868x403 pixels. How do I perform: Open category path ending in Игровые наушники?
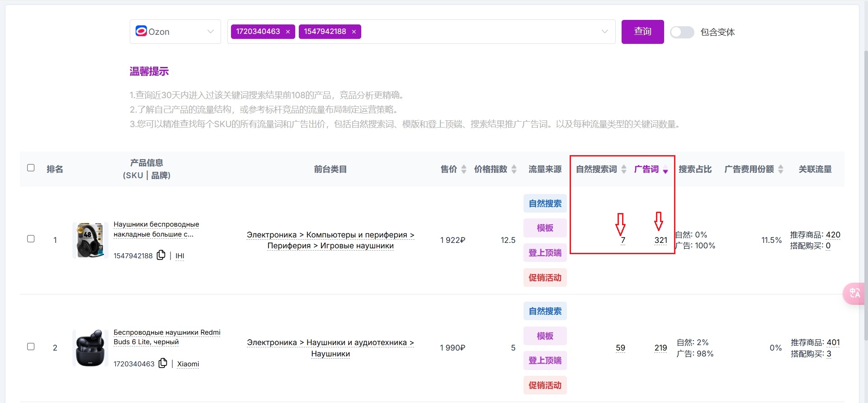[x=330, y=240]
